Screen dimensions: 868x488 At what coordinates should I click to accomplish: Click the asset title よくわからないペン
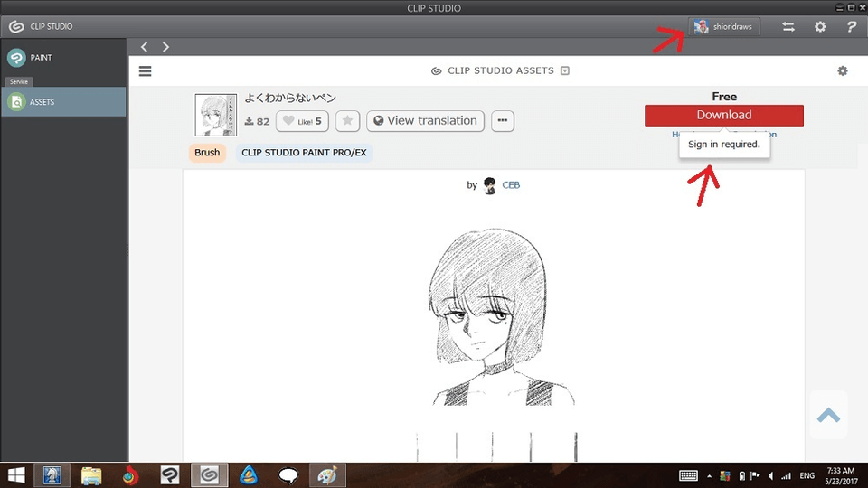(290, 98)
